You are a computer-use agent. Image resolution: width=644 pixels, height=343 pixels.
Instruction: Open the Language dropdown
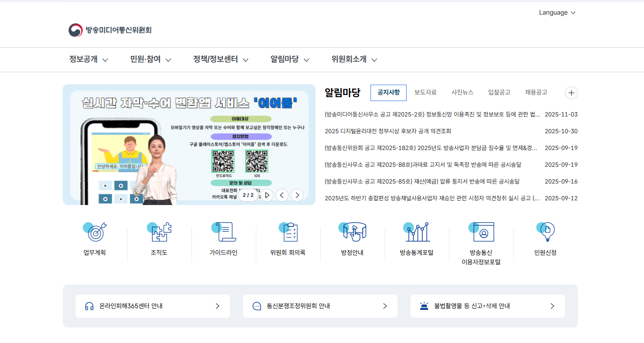click(557, 12)
